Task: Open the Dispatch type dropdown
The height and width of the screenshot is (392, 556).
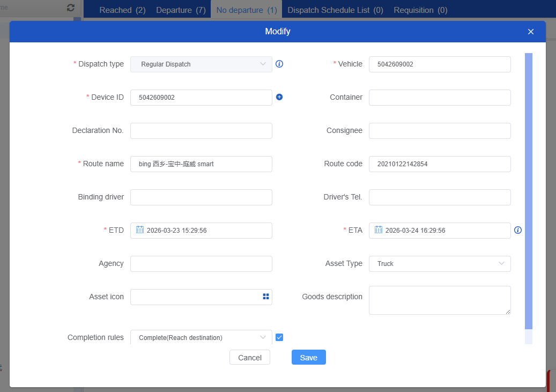Action: click(201, 64)
